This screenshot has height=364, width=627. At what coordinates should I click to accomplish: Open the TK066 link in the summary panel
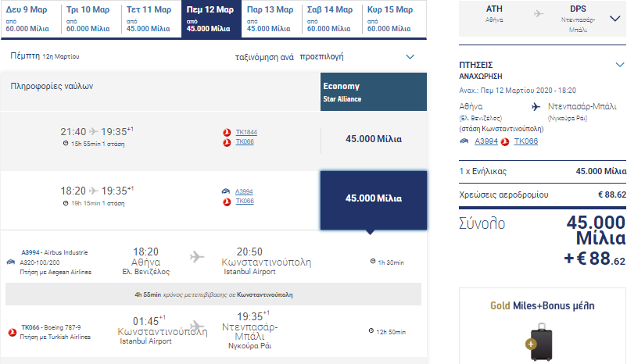[x=527, y=141]
